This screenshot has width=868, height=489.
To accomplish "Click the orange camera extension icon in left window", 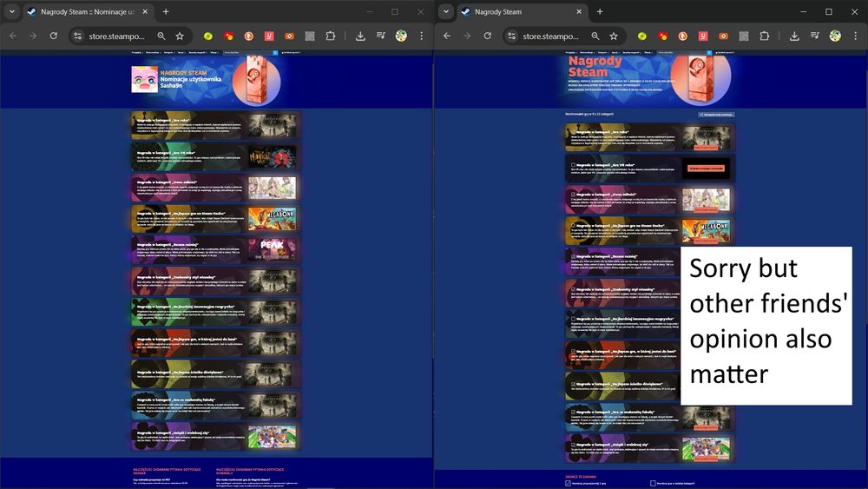I will pyautogui.click(x=290, y=36).
